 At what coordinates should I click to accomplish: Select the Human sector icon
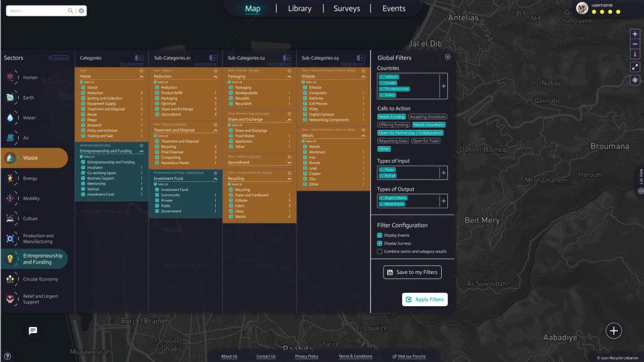(10, 77)
